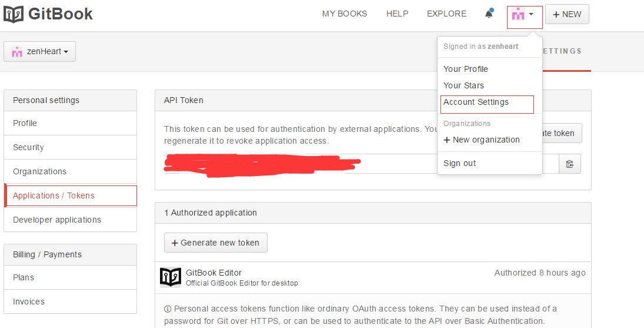This screenshot has height=328, width=644.
Task: Expand the zenHeart account switcher dropdown
Action: click(x=40, y=52)
